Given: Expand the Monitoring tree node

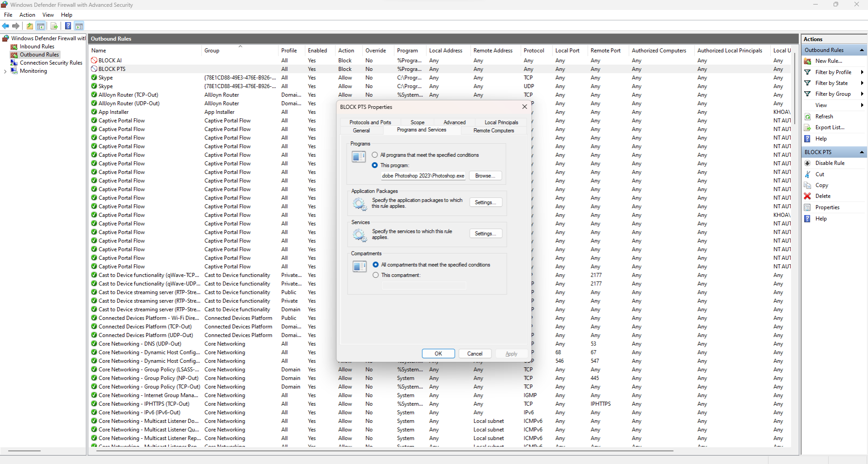Looking at the screenshot, I should pos(5,71).
